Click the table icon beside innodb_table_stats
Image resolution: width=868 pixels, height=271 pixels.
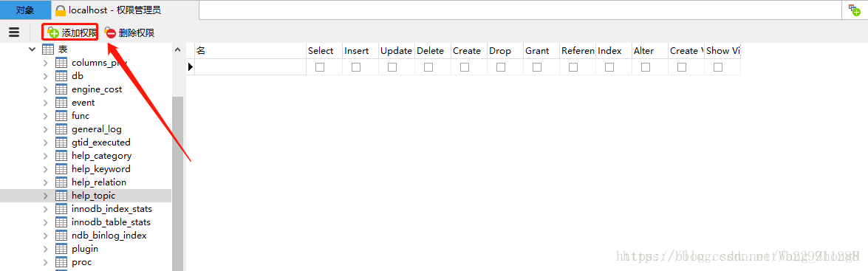[61, 222]
